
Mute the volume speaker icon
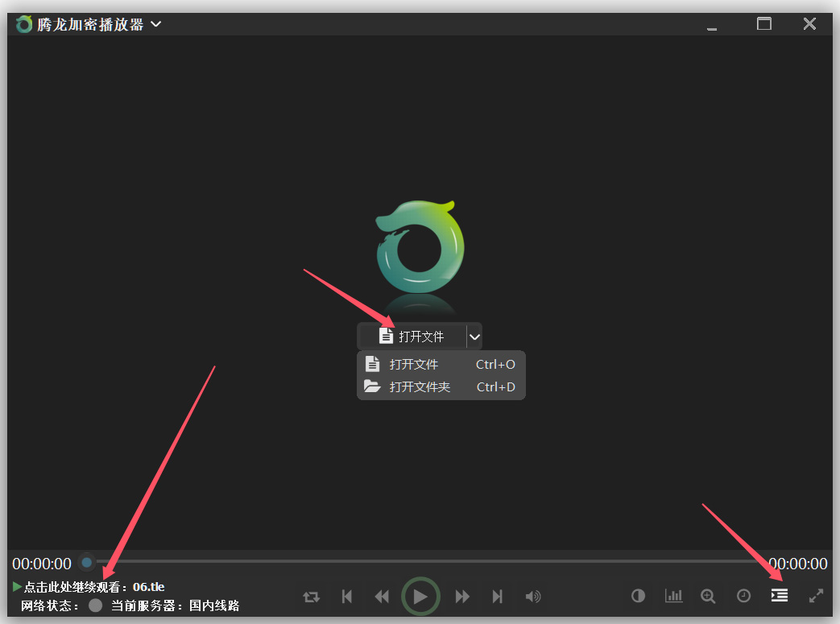[x=533, y=596]
